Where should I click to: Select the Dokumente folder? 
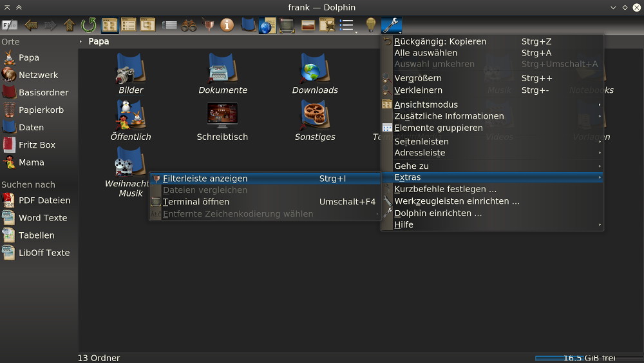pos(223,74)
